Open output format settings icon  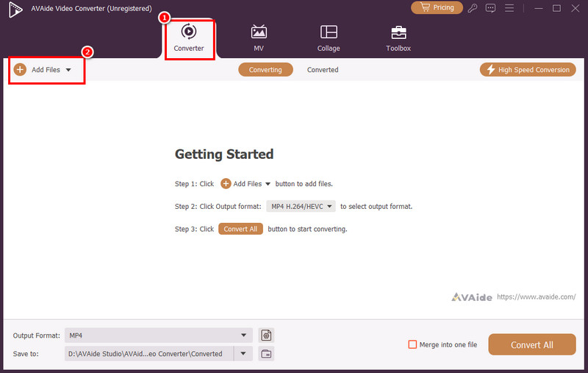coord(266,335)
